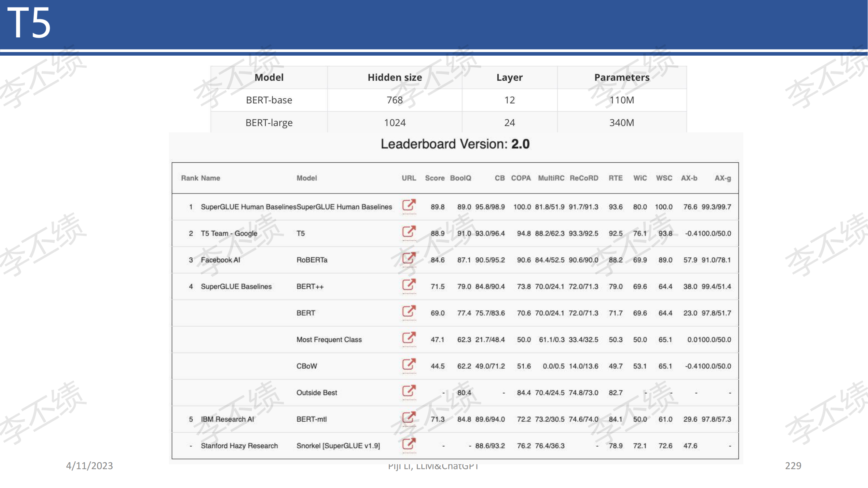This screenshot has height=488, width=868.
Task: Click the 340M parameters cell
Action: point(622,123)
